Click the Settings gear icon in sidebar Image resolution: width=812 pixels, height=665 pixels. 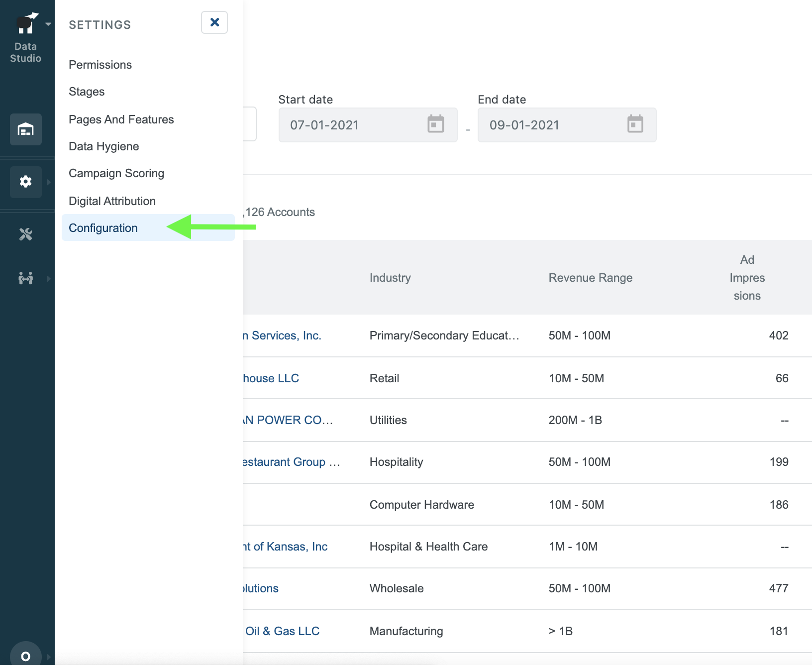26,182
